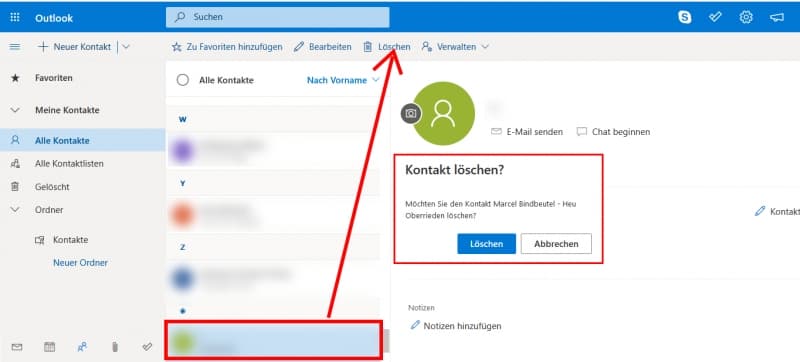Confirm with the blue Löschen button
This screenshot has height=362, width=800.
click(x=486, y=244)
